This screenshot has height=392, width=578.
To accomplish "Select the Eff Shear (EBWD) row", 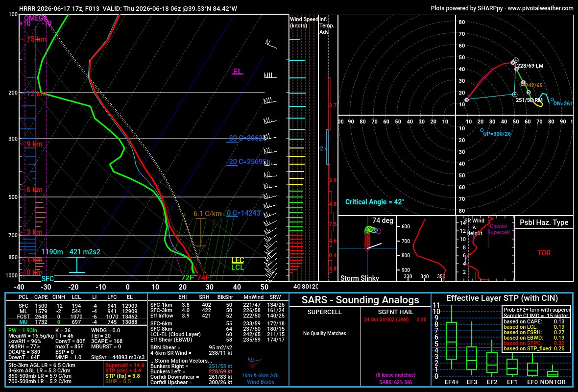I will (x=217, y=339).
